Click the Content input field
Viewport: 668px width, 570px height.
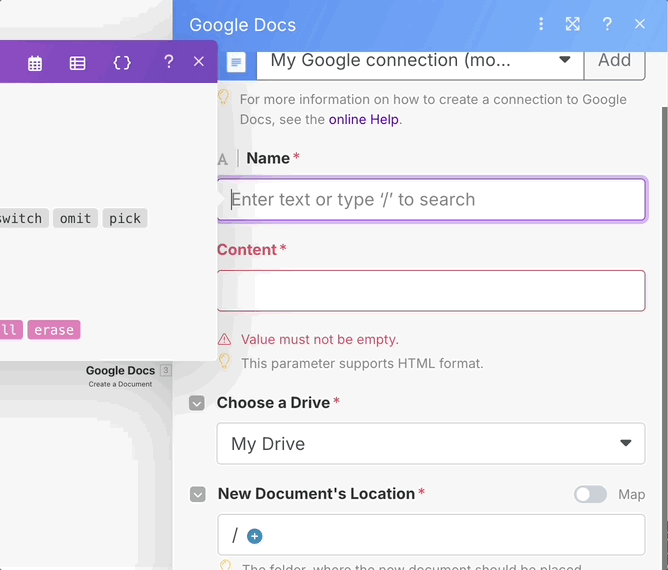tap(431, 291)
